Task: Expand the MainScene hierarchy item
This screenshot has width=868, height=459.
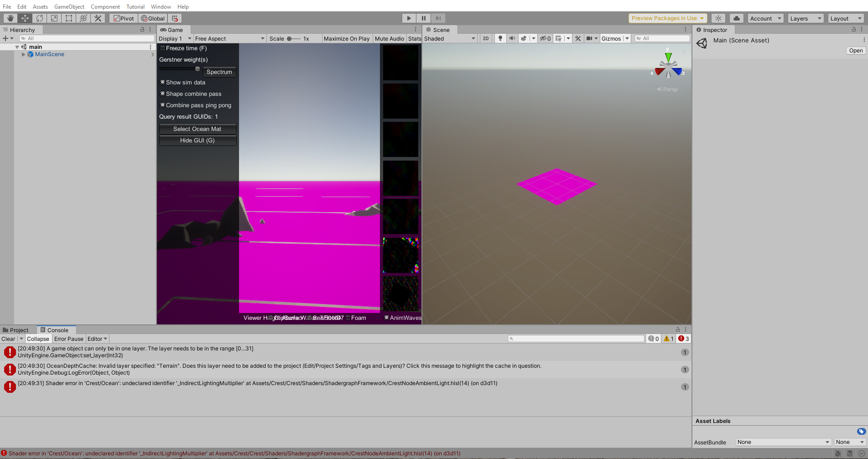Action: click(23, 54)
